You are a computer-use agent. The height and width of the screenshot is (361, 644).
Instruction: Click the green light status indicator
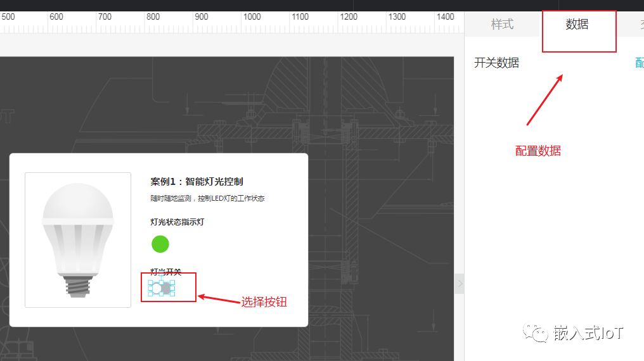tap(160, 244)
